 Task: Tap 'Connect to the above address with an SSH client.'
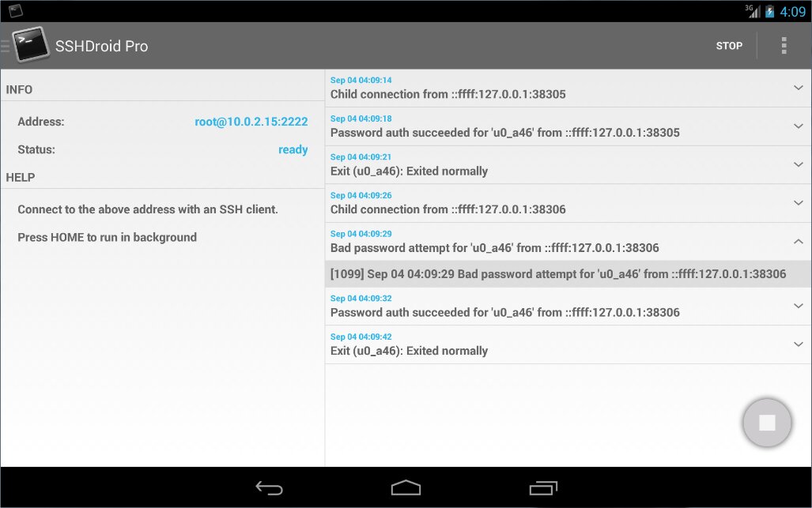[x=148, y=209]
